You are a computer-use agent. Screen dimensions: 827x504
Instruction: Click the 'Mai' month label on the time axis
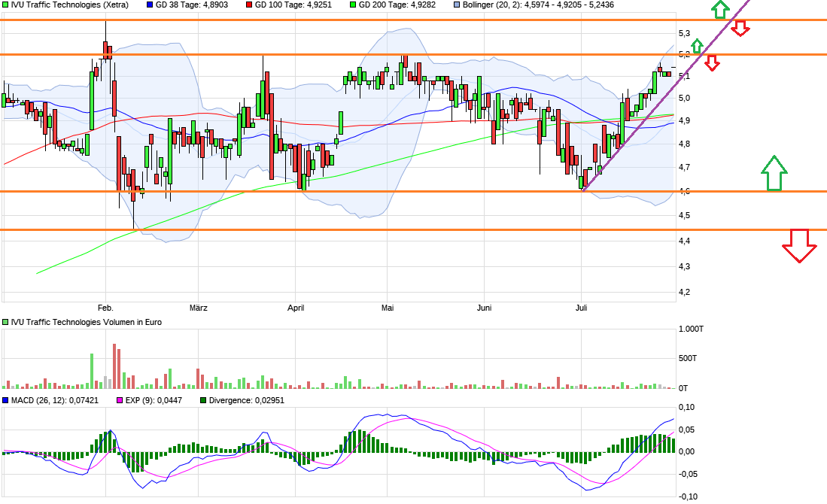point(388,308)
